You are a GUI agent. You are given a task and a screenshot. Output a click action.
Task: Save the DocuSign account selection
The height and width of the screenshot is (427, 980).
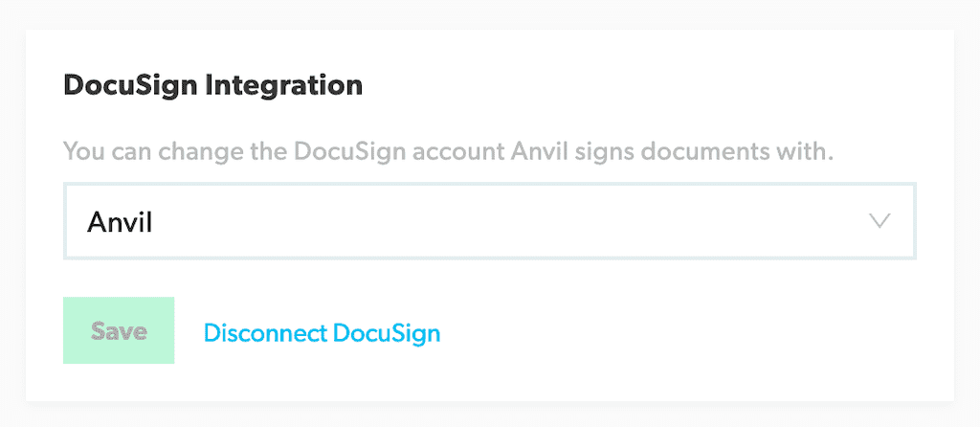click(119, 330)
